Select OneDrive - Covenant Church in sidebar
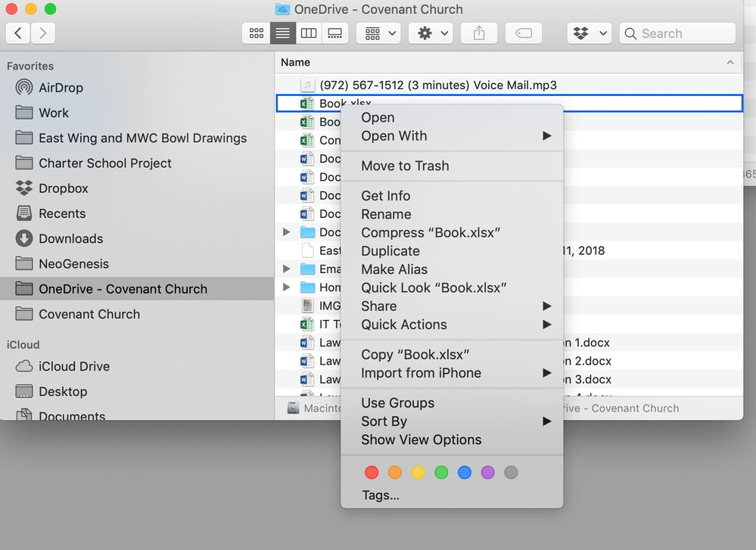756x550 pixels. (137, 289)
